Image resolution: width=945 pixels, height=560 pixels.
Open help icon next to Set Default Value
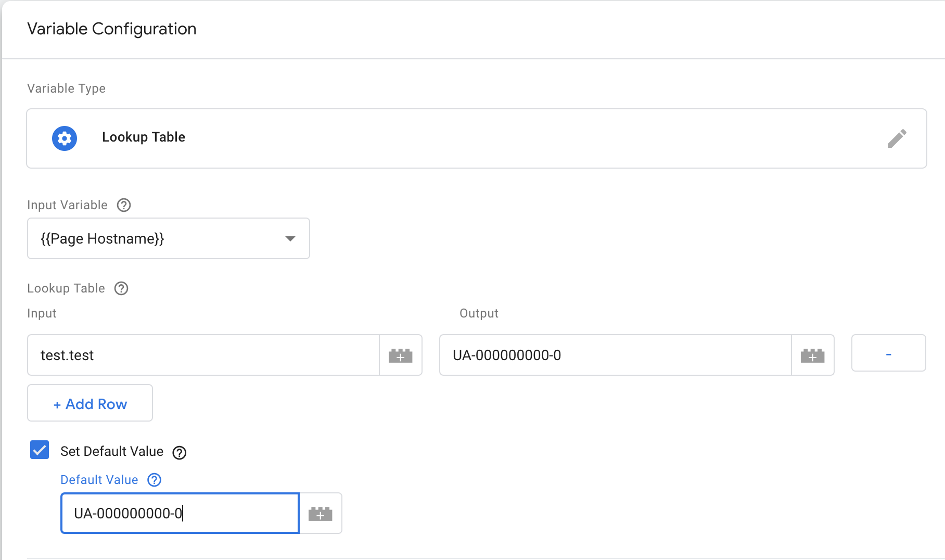point(180,453)
